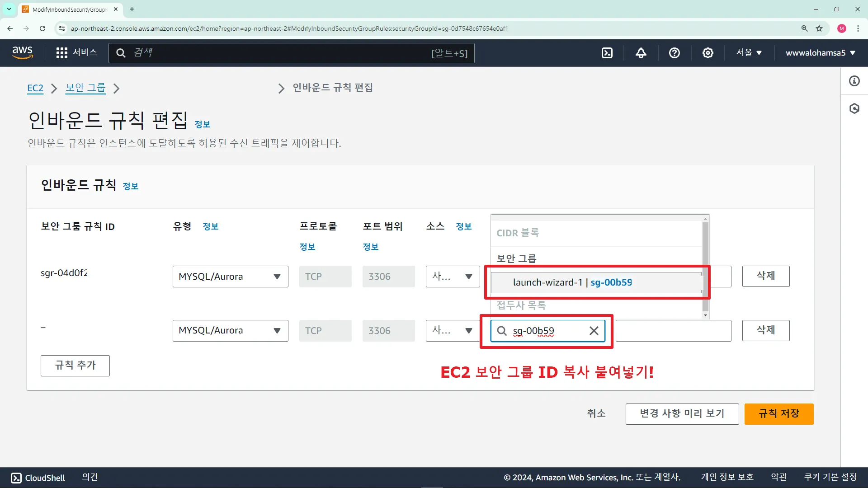
Task: Click the 규칙 저장 button
Action: (x=778, y=413)
